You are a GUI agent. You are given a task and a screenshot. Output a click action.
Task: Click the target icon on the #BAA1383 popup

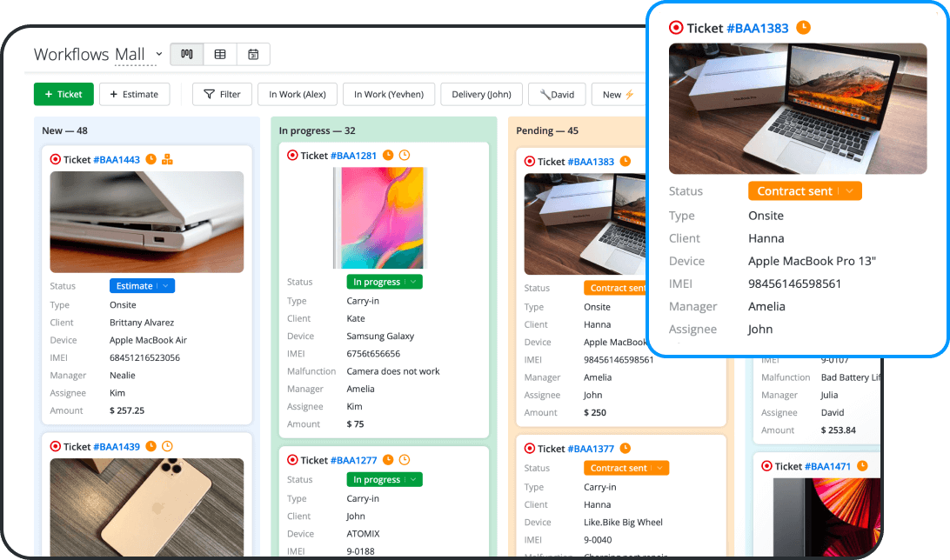tap(677, 27)
